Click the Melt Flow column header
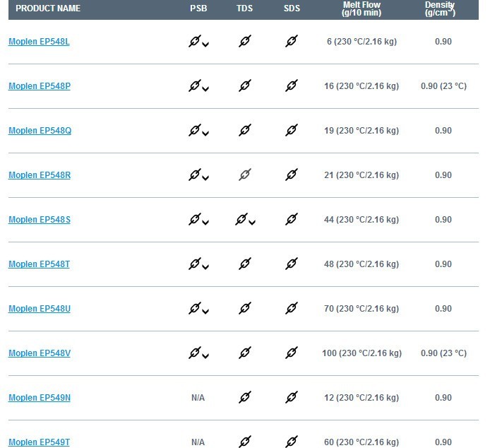The image size is (490, 448). pos(361,8)
